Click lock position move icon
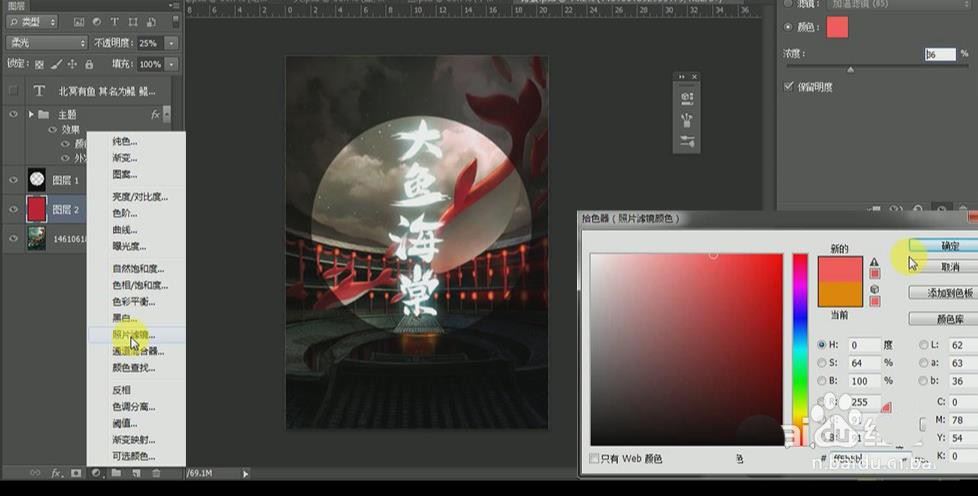The width and height of the screenshot is (978, 496). click(72, 64)
